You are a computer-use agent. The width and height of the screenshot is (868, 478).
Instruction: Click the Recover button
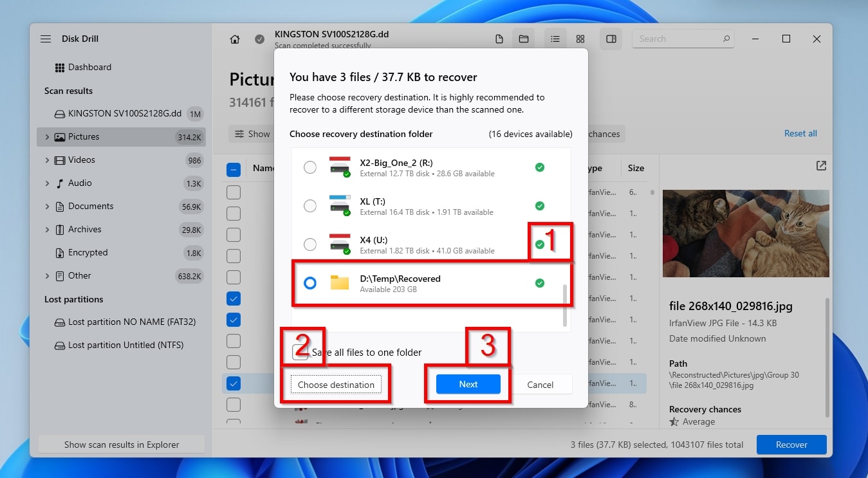791,445
